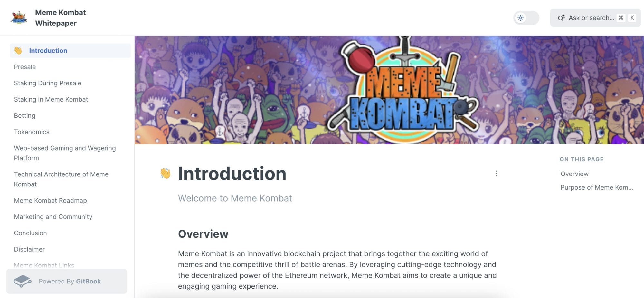
Task: Open the Presale page
Action: coord(25,67)
